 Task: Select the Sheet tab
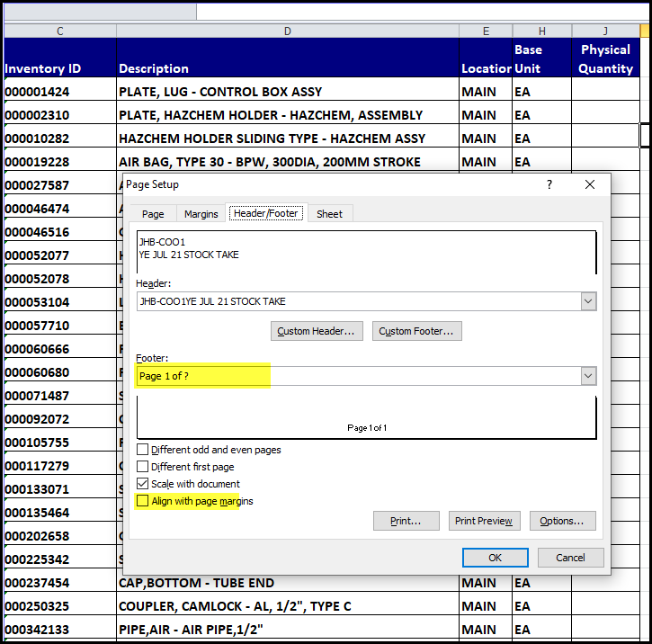tap(329, 214)
